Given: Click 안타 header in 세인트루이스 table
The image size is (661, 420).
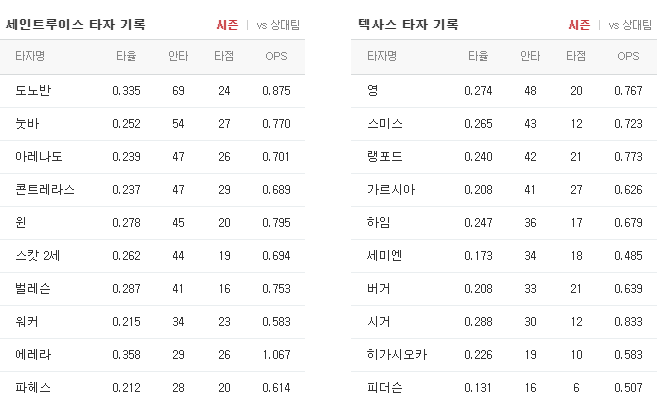Looking at the screenshot, I should (178, 56).
